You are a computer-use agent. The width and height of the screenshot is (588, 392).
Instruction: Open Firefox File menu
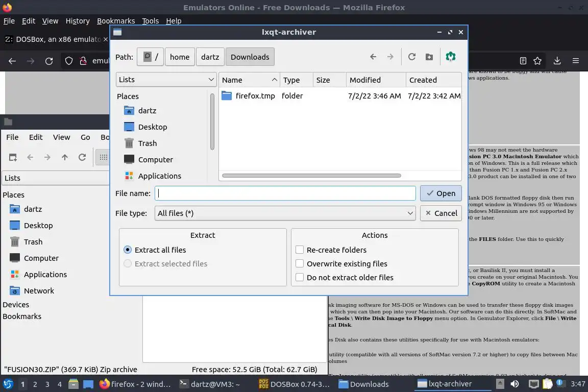click(9, 21)
